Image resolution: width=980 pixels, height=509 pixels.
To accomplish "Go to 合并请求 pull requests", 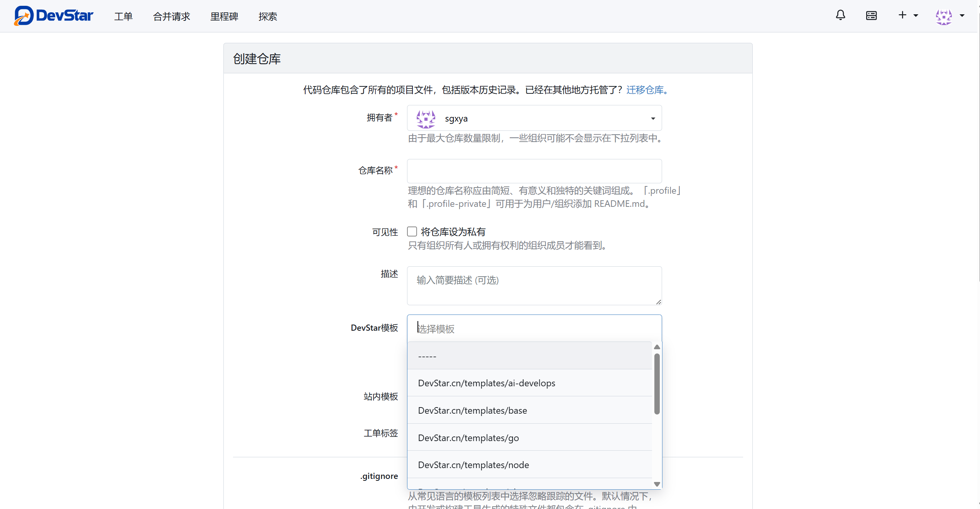I will click(171, 16).
